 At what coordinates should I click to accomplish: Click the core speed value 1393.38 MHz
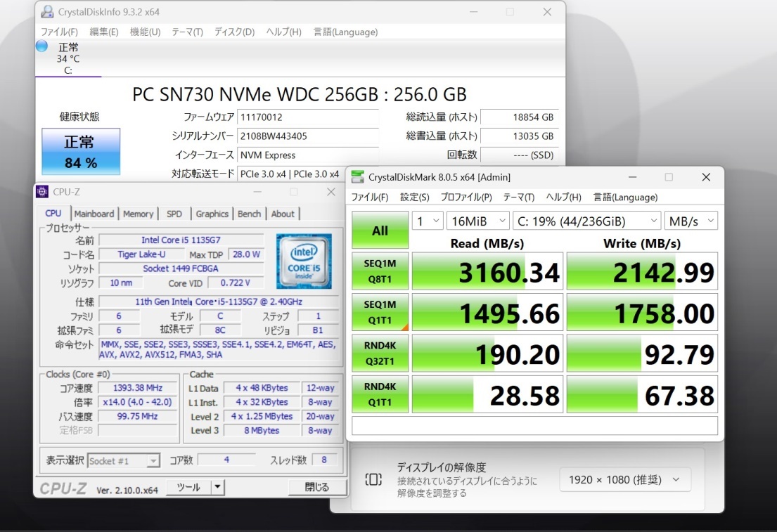[138, 388]
